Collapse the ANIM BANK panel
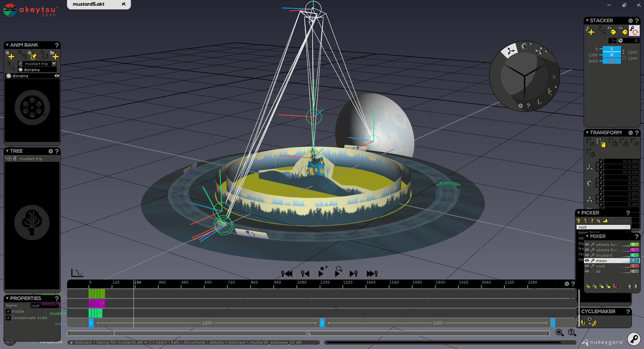 [7, 45]
